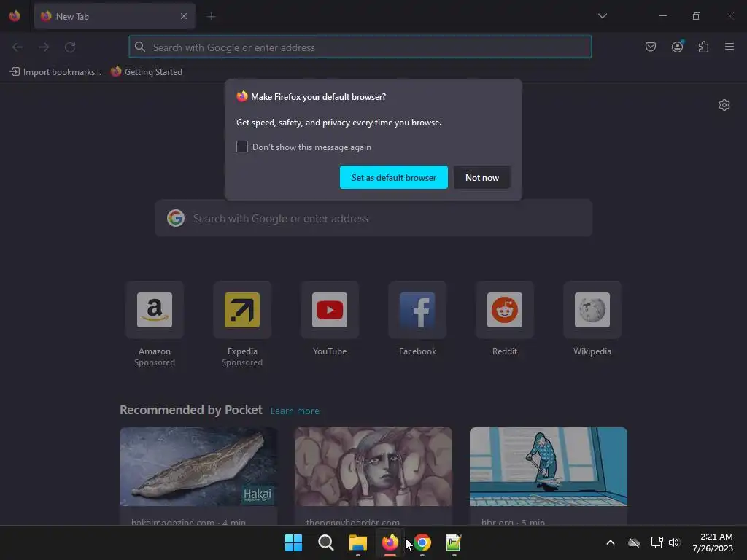Open the application hamburger menu
This screenshot has height=560, width=747.
[x=729, y=47]
